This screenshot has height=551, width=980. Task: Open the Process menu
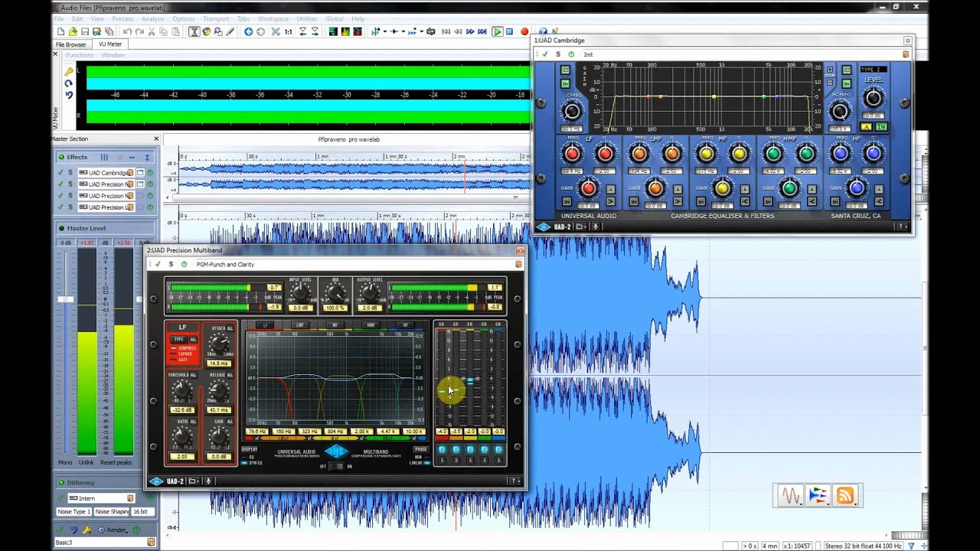[122, 18]
